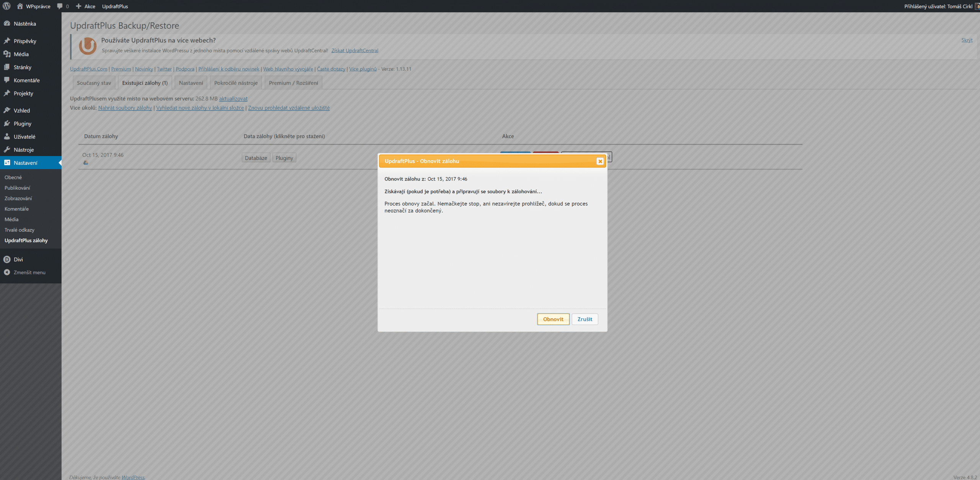The width and height of the screenshot is (980, 480).
Task: Open Publikování settings submenu
Action: 17,188
